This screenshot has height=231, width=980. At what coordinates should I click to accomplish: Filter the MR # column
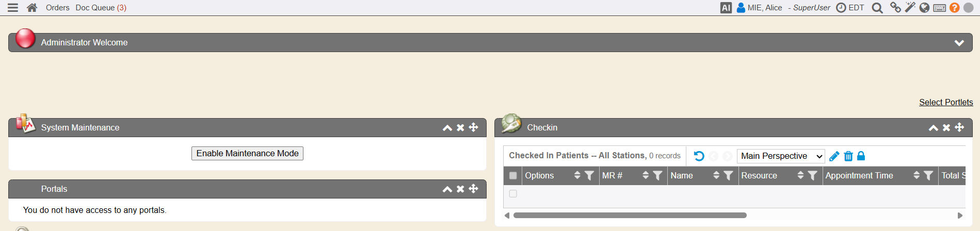point(657,175)
